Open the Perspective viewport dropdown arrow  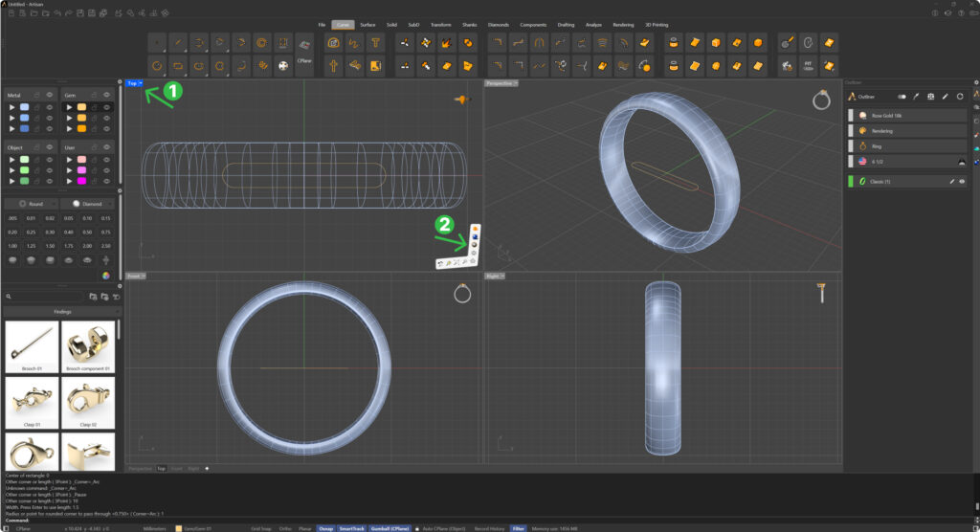pyautogui.click(x=517, y=83)
